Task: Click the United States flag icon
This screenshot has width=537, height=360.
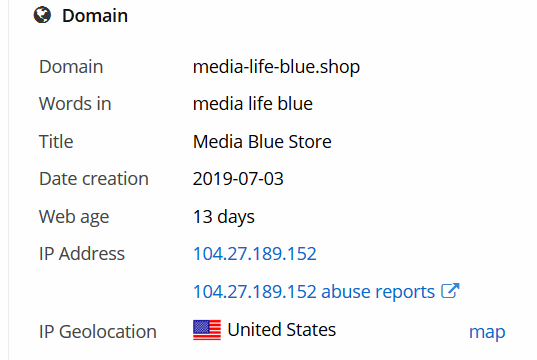Action: pyautogui.click(x=207, y=330)
